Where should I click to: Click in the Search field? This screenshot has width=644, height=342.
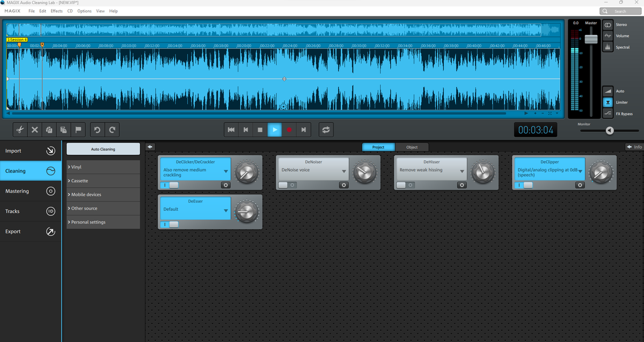620,11
